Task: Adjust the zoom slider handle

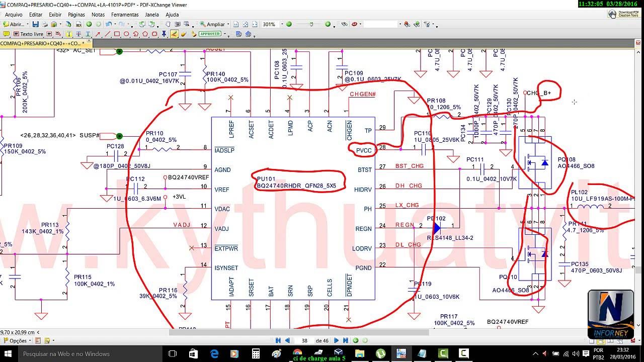Action: click(x=311, y=24)
